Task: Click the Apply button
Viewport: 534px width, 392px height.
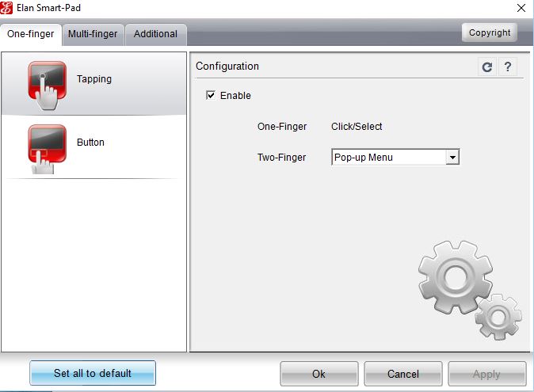Action: (487, 374)
